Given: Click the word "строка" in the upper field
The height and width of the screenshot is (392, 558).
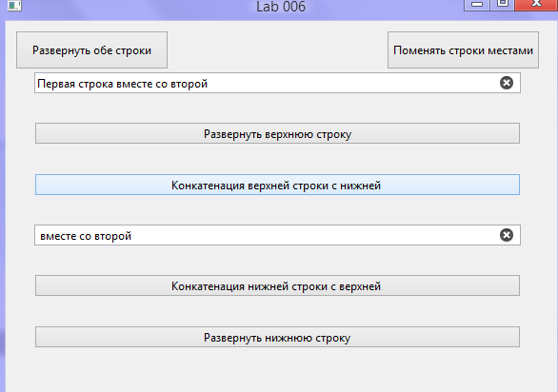Looking at the screenshot, I should [96, 84].
